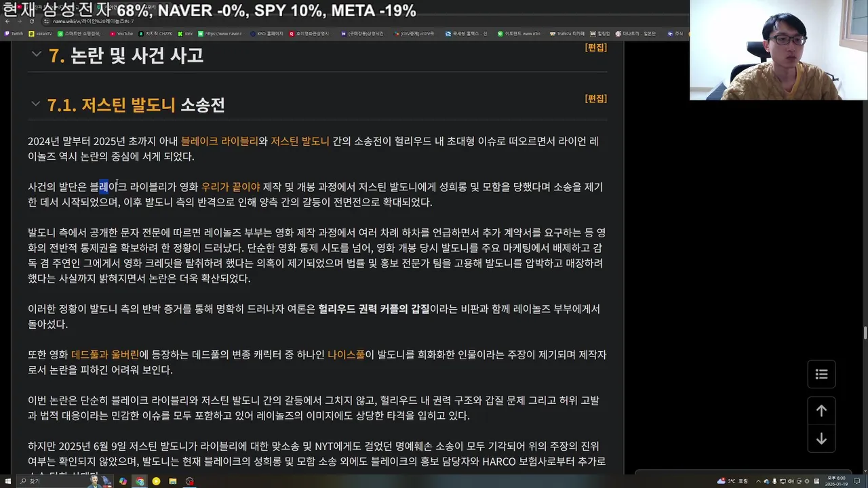Jump to page top with up arrow
Viewport: 868px width, 488px height.
point(821,411)
